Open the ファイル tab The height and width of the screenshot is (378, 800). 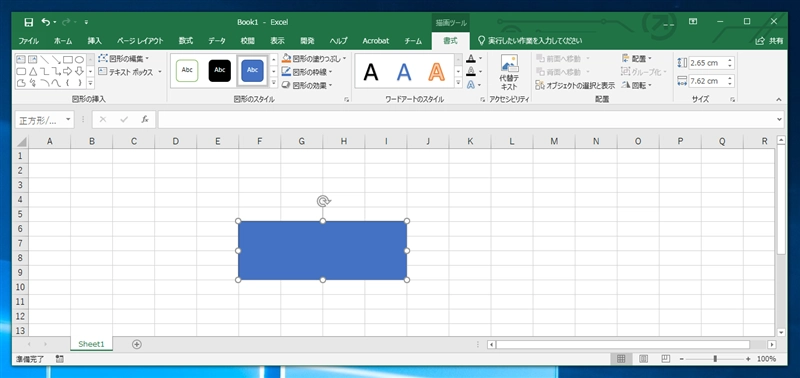coord(29,41)
